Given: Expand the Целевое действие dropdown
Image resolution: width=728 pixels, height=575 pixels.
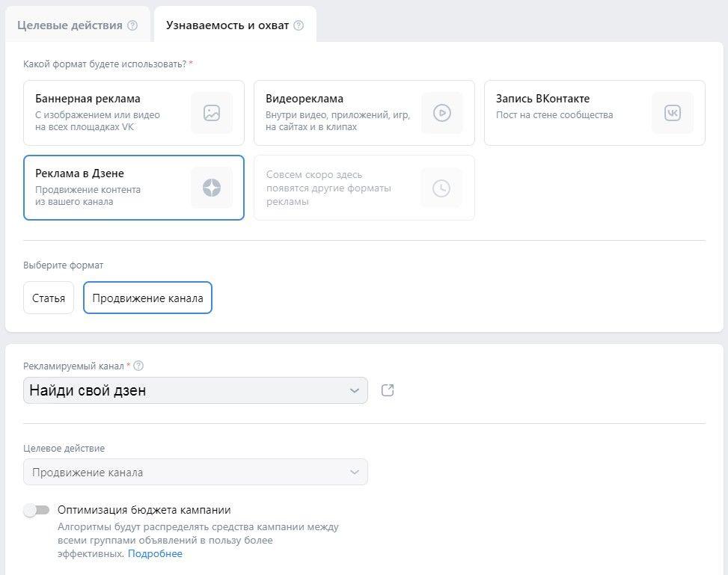Looking at the screenshot, I should pyautogui.click(x=195, y=472).
